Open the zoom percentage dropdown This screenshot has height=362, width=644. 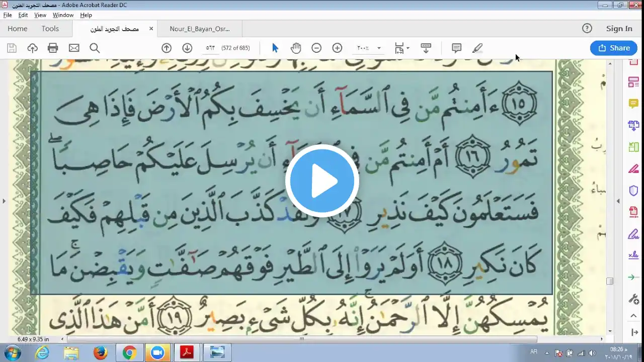[379, 48]
